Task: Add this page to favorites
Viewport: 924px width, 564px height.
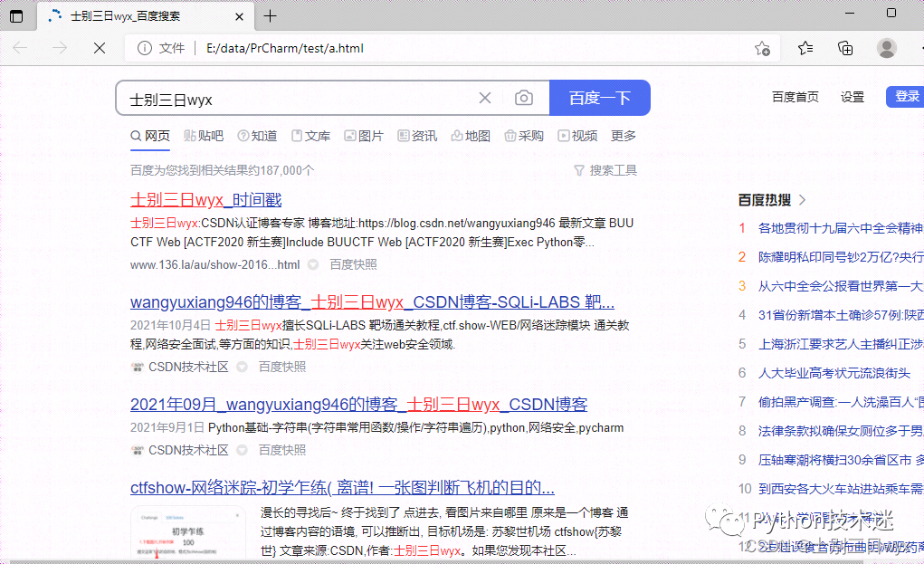Action: point(763,48)
